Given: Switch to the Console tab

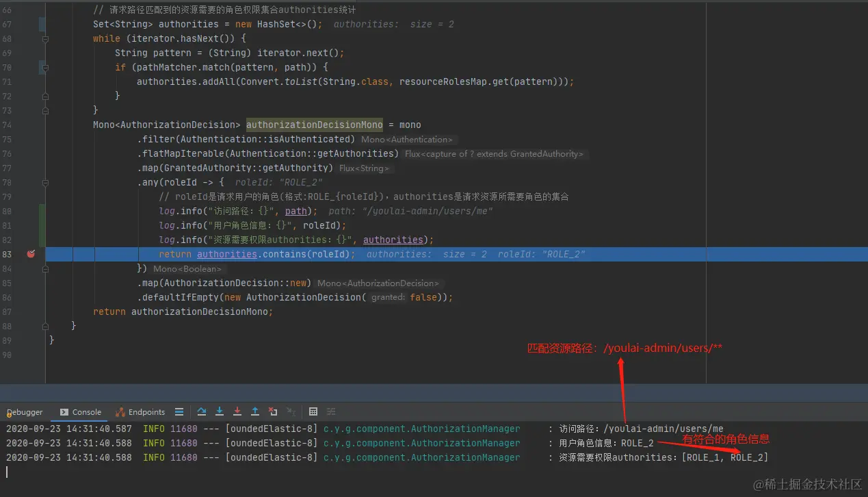Looking at the screenshot, I should click(81, 412).
